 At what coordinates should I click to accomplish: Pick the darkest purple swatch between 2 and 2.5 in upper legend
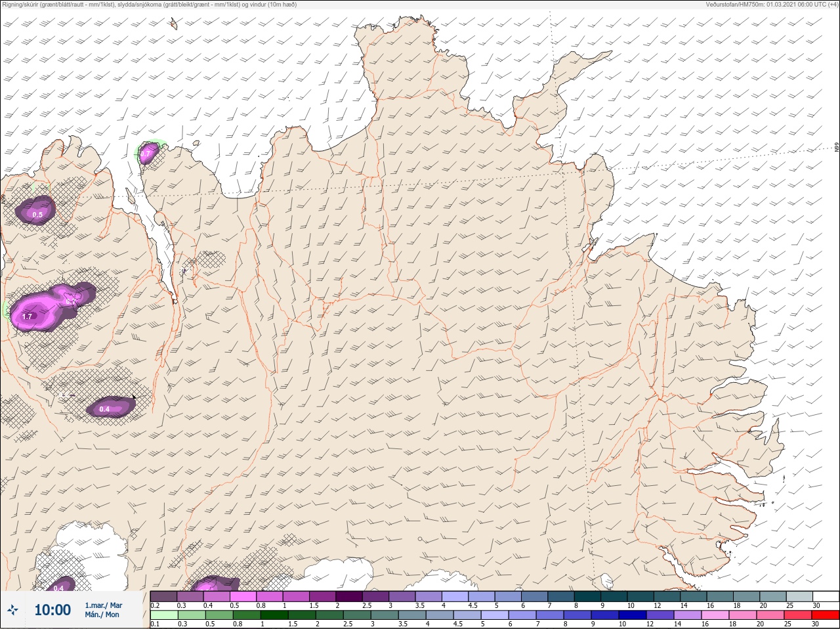350,596
